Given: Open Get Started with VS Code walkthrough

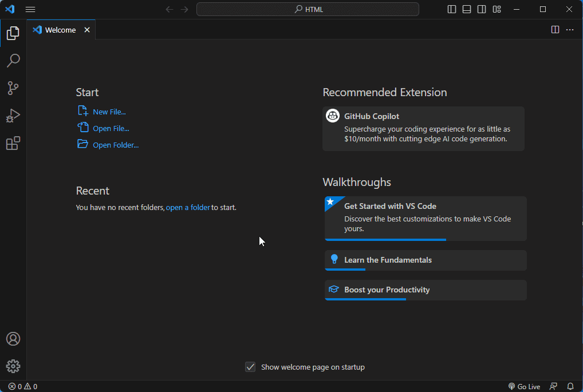Looking at the screenshot, I should click(x=426, y=219).
